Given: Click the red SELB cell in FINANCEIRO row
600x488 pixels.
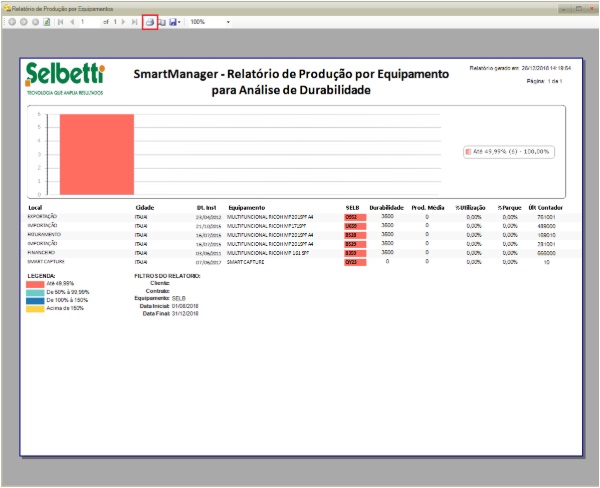Looking at the screenshot, I should tap(355, 253).
